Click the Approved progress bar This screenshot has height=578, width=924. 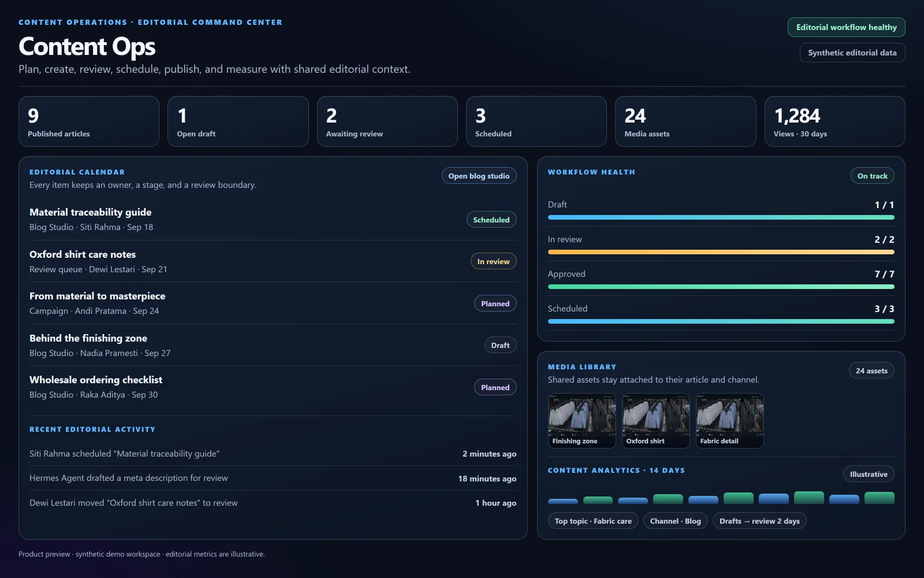point(721,287)
